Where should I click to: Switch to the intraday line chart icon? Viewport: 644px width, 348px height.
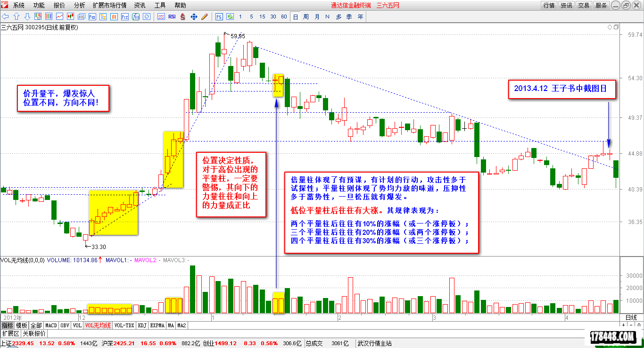click(x=59, y=17)
